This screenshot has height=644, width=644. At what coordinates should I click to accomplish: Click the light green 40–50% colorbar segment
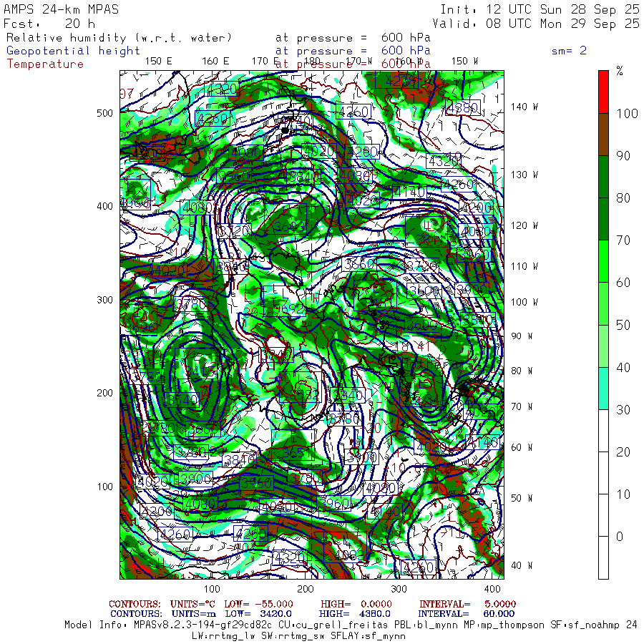pyautogui.click(x=603, y=346)
